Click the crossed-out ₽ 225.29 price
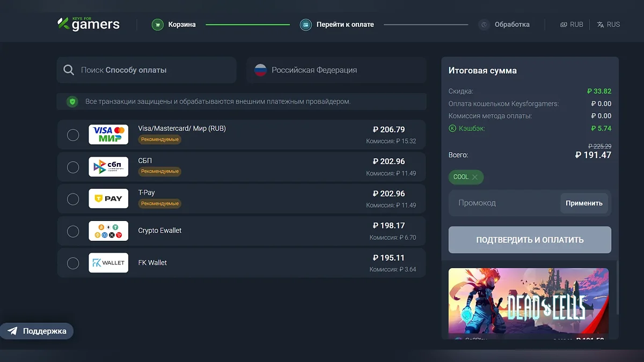This screenshot has height=362, width=644. [600, 146]
